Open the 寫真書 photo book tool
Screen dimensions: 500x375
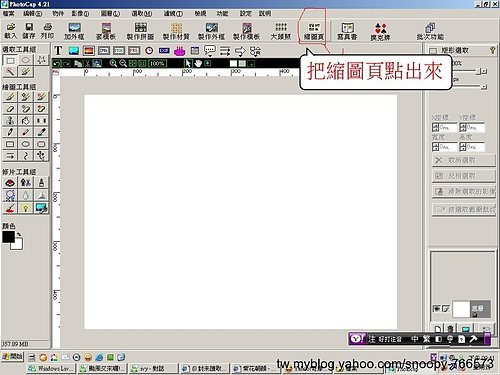coord(347,31)
